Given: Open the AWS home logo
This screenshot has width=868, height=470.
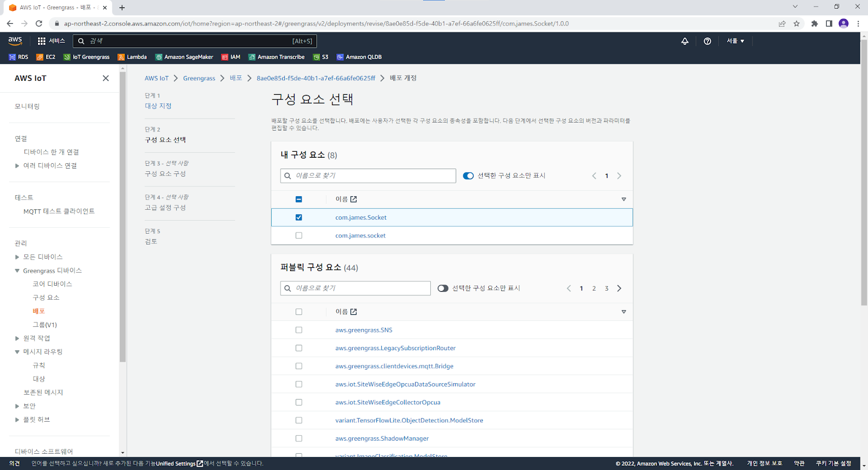Looking at the screenshot, I should click(x=15, y=41).
